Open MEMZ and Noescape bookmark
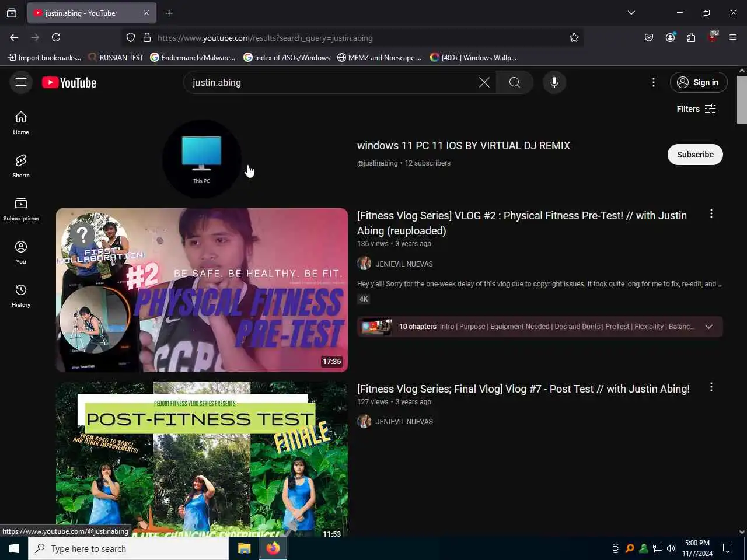 379,57
